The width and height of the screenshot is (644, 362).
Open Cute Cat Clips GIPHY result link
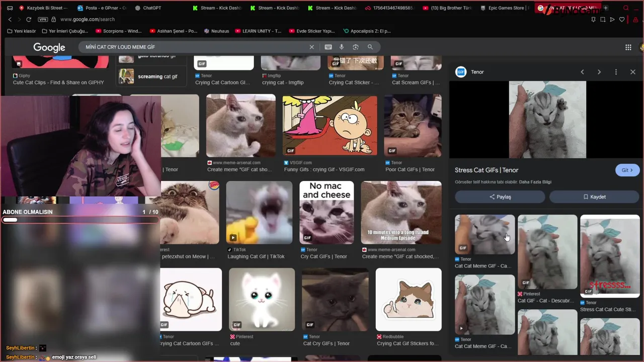coord(58,82)
